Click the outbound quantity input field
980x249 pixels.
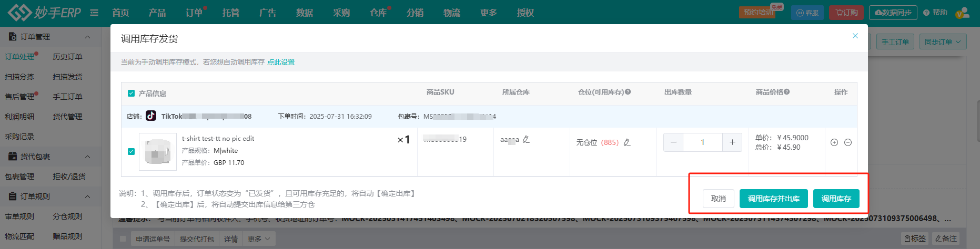coord(702,142)
